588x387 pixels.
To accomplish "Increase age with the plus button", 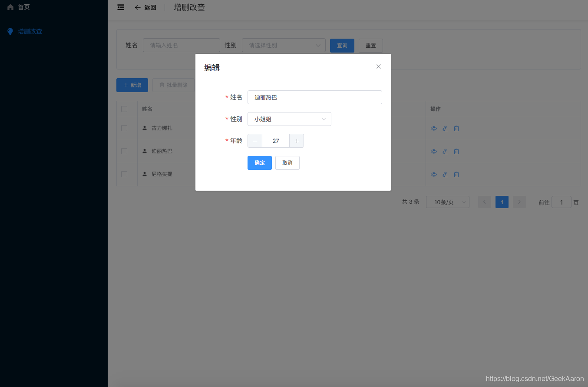I will coord(297,141).
